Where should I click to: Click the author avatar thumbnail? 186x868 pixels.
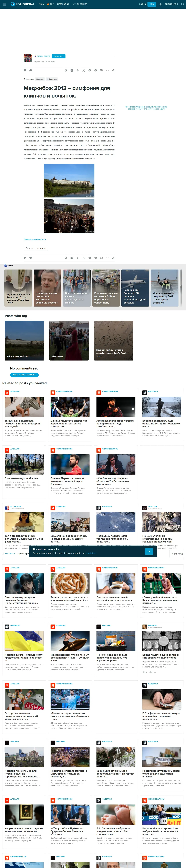click(28, 58)
